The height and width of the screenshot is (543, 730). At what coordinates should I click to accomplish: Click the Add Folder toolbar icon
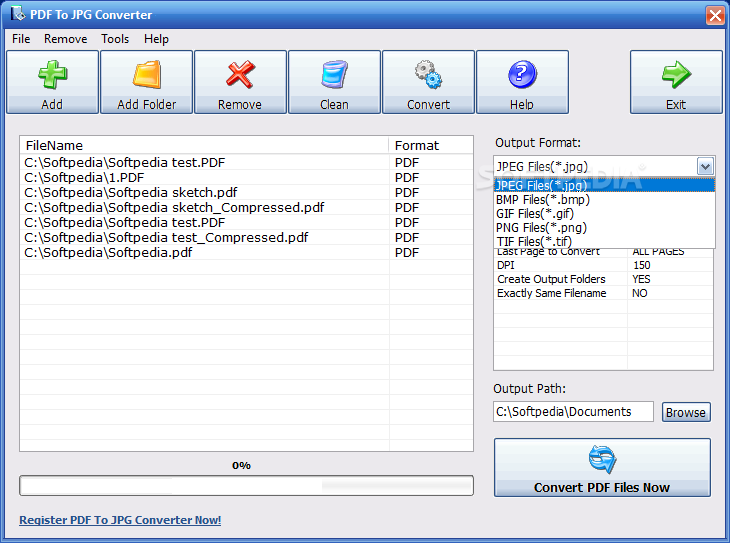pos(147,75)
